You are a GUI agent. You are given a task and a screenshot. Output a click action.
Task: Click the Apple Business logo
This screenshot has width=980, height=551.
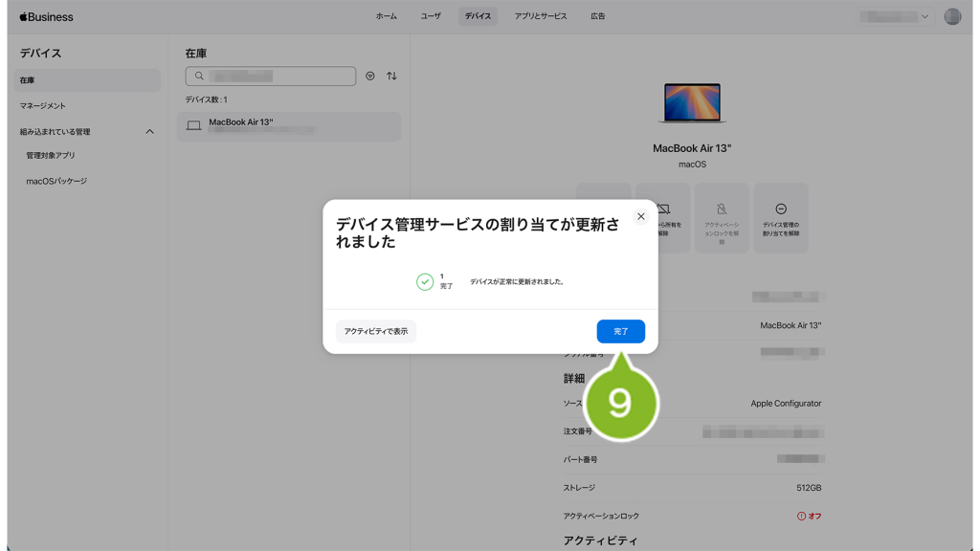click(x=46, y=16)
